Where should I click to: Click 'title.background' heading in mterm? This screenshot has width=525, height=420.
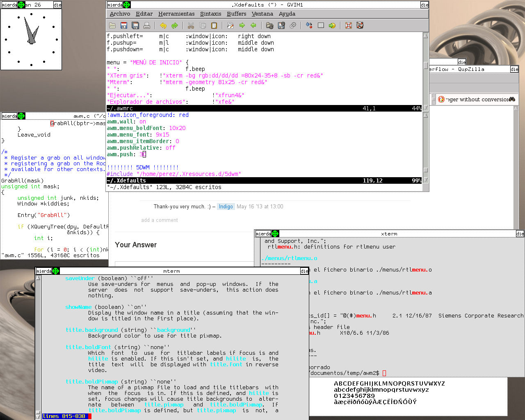point(91,330)
